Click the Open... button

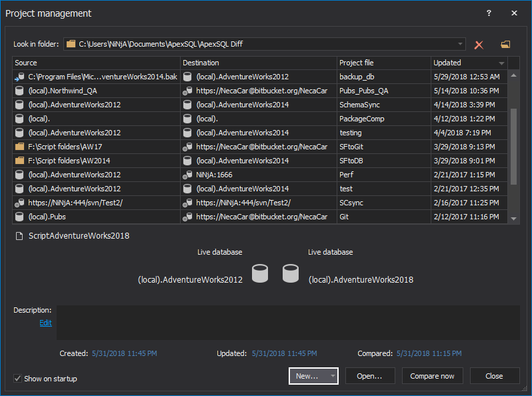370,376
